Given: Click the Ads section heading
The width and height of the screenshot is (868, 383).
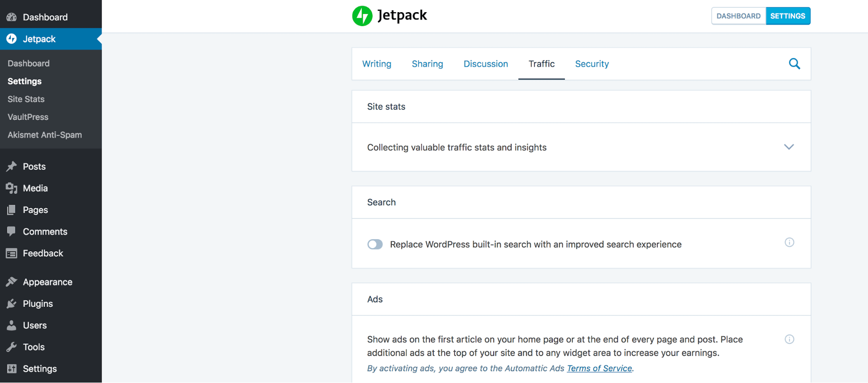Looking at the screenshot, I should click(375, 299).
